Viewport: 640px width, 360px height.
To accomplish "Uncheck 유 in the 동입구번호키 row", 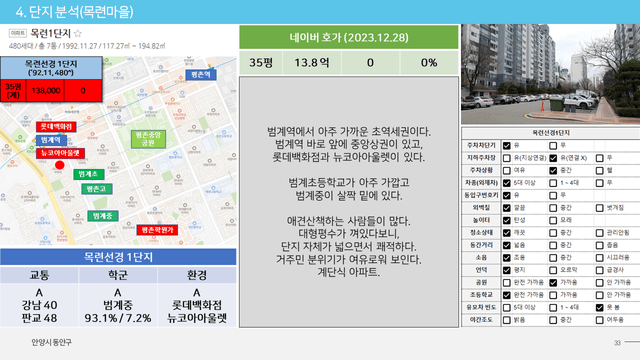I will coord(507,195).
